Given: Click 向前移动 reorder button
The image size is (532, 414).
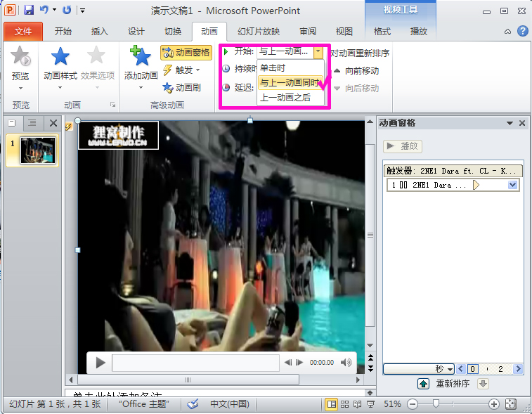Looking at the screenshot, I should coord(356,71).
